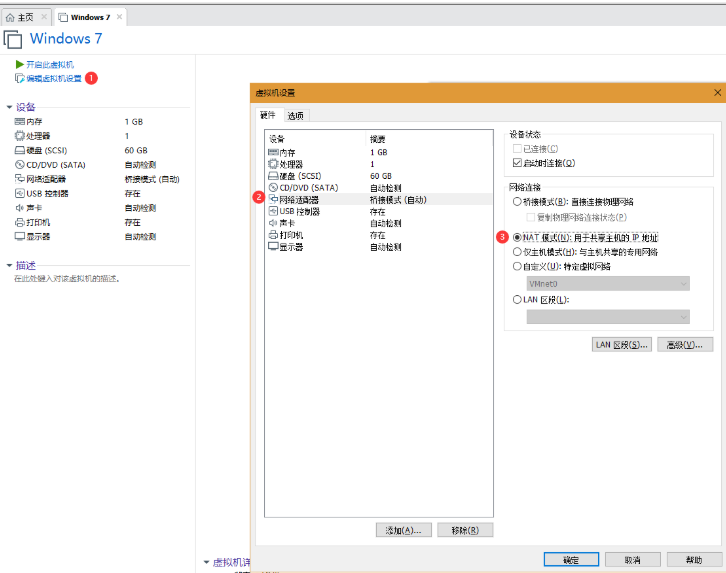Click the 添加(A)... button
This screenshot has height=573, width=726.
click(404, 530)
